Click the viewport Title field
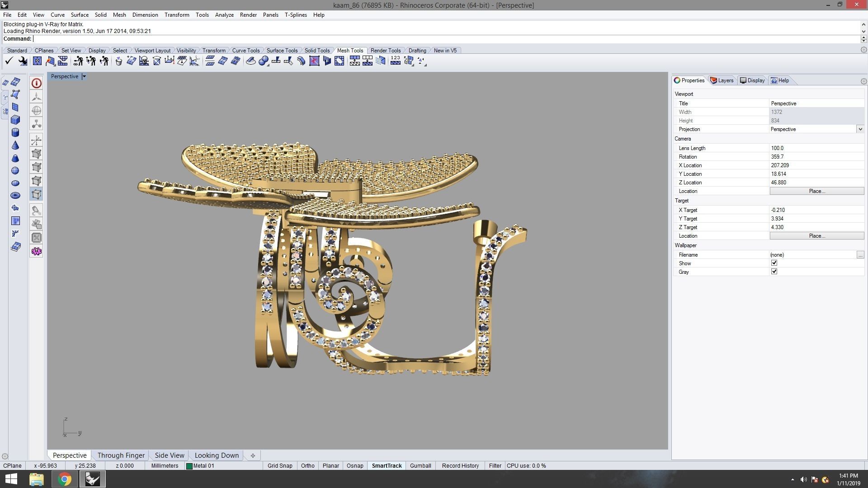 (x=816, y=103)
